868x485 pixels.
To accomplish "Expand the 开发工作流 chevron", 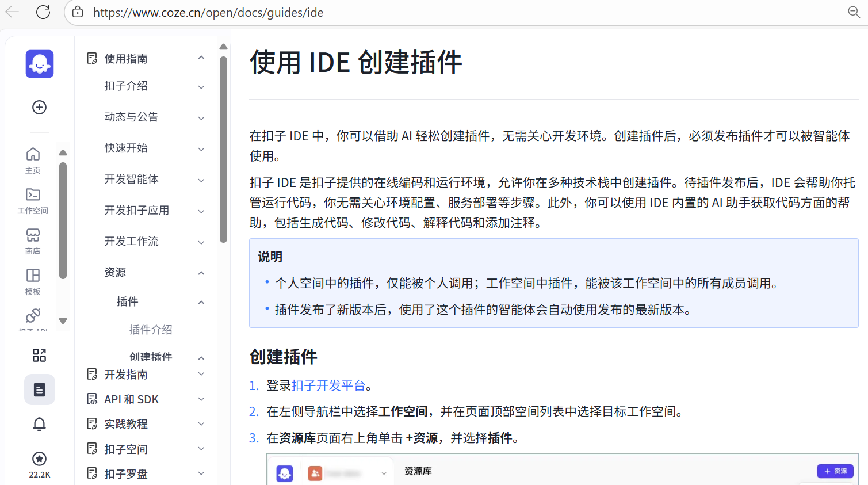I will [201, 243].
